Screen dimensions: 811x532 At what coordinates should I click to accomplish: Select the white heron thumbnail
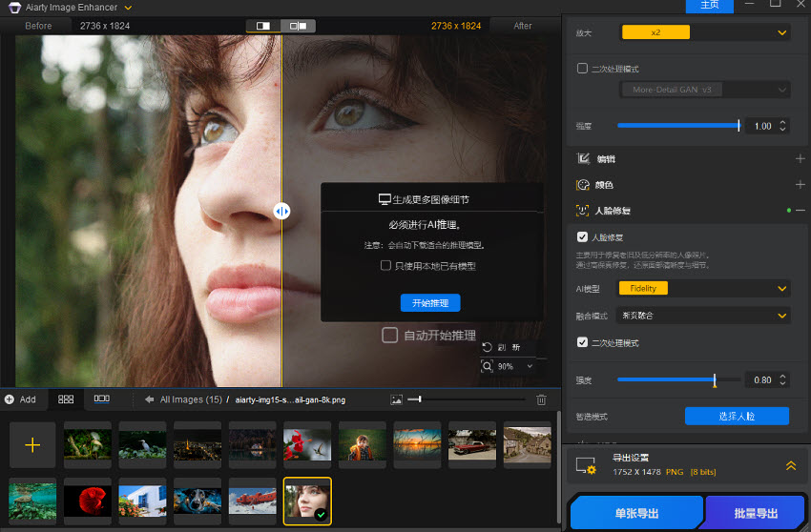point(143,444)
